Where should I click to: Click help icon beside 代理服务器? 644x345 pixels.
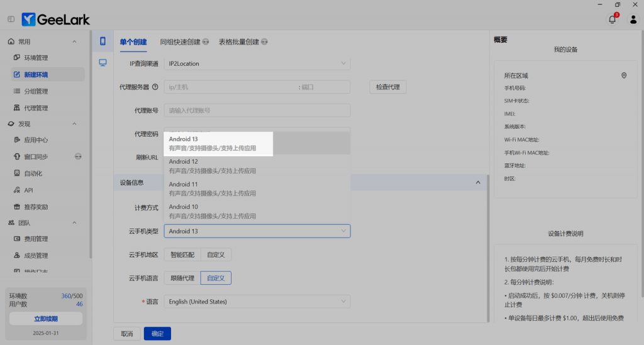[155, 87]
